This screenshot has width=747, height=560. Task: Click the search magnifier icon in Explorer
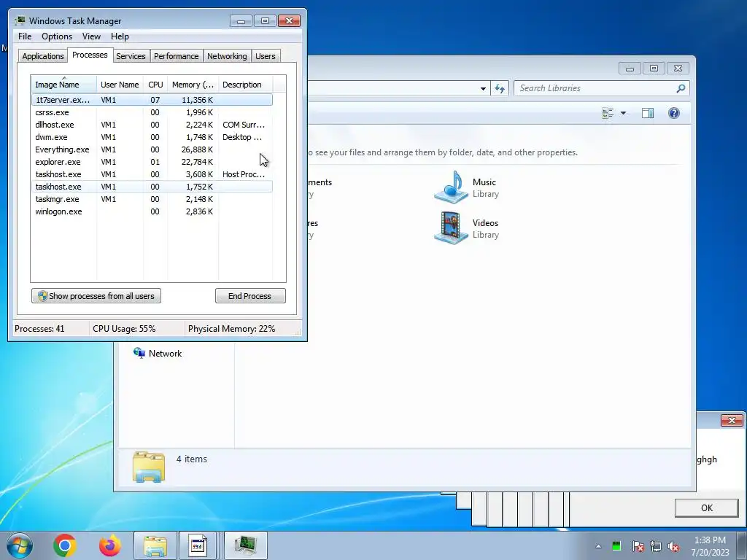pos(681,88)
